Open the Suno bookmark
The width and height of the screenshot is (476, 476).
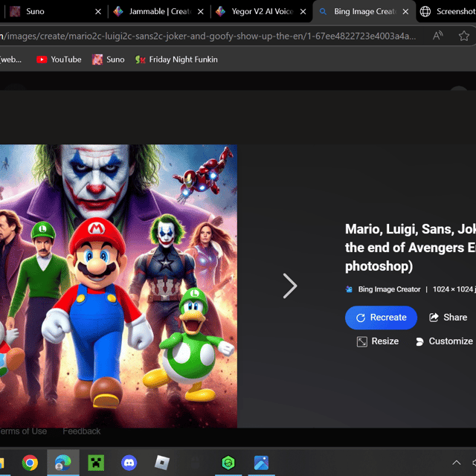coord(109,59)
